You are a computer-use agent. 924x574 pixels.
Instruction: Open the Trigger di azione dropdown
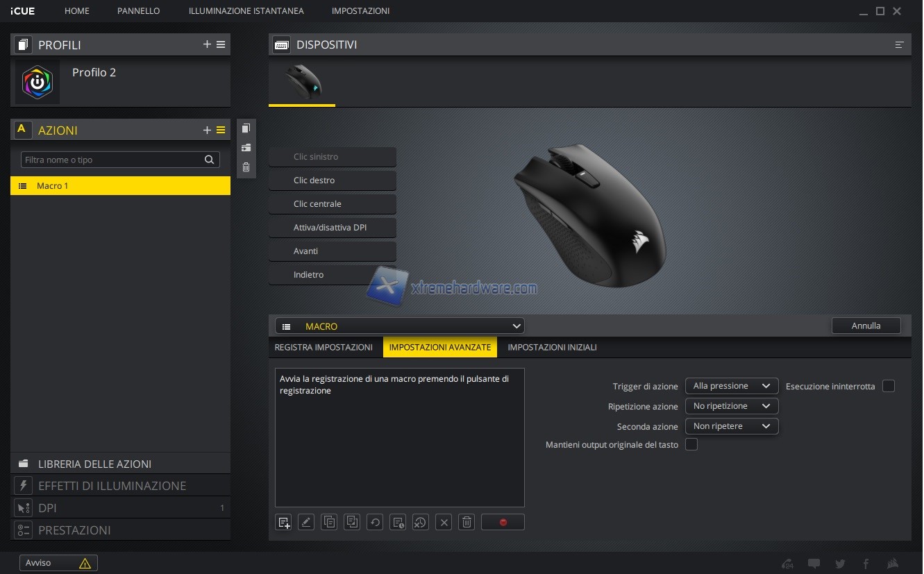(x=731, y=386)
